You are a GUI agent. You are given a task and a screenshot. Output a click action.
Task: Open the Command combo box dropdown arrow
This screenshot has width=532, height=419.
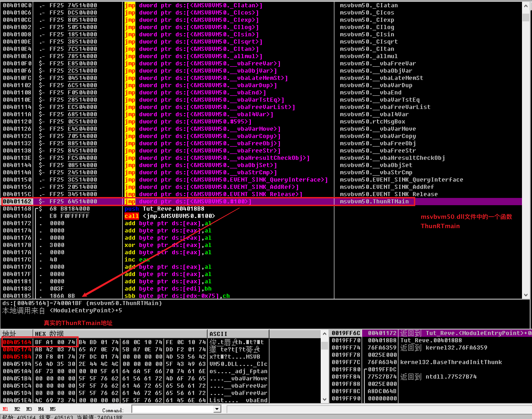pos(217,409)
